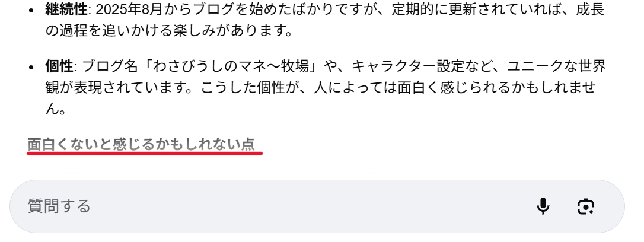This screenshot has height=242, width=644.
Task: Click the heading 面白くないと感じるかもしれない点
Action: pos(141,144)
